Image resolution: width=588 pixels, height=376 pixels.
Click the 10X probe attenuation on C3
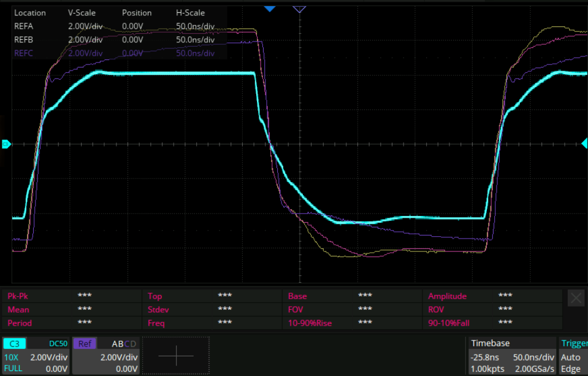coord(11,357)
